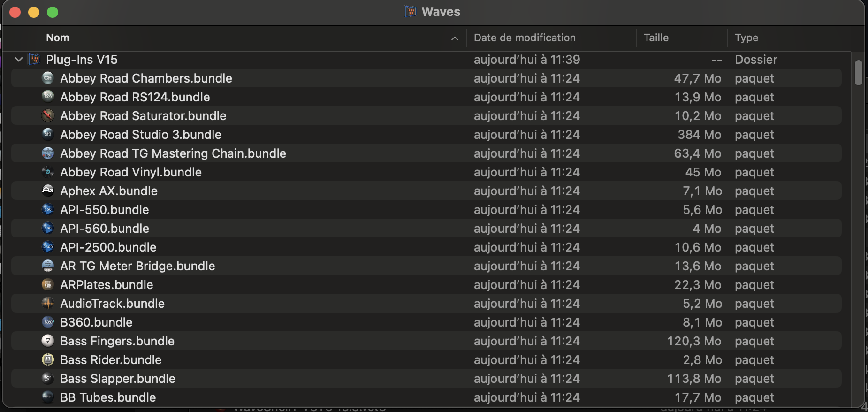Click the Abbey Road Saturator bundle icon
Viewport: 868px width, 412px height.
pos(48,115)
